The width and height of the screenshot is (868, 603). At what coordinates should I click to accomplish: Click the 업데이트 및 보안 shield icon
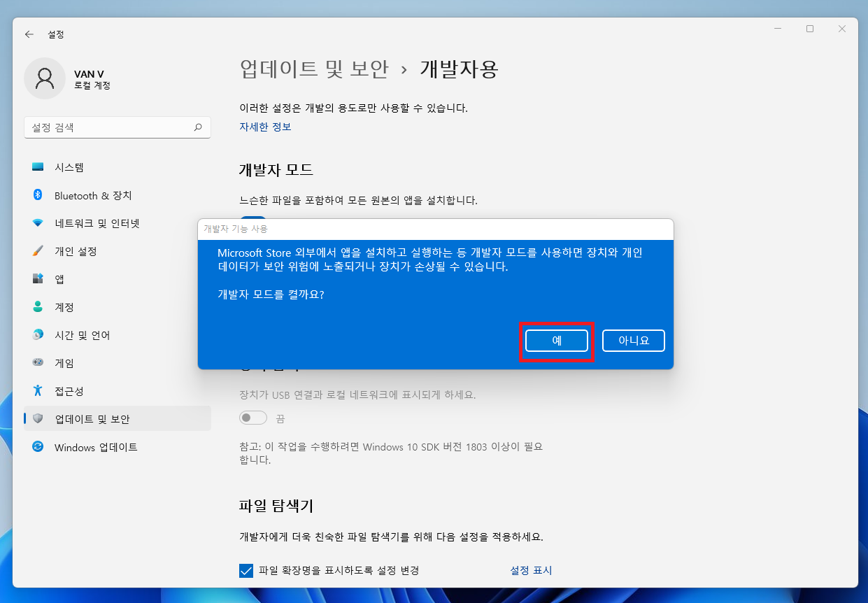[38, 419]
